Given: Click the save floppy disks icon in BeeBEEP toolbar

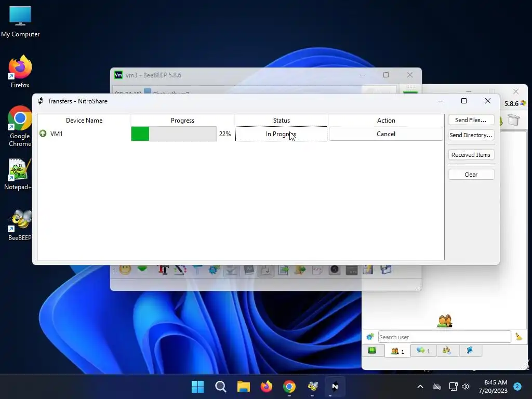Looking at the screenshot, I should point(386,270).
